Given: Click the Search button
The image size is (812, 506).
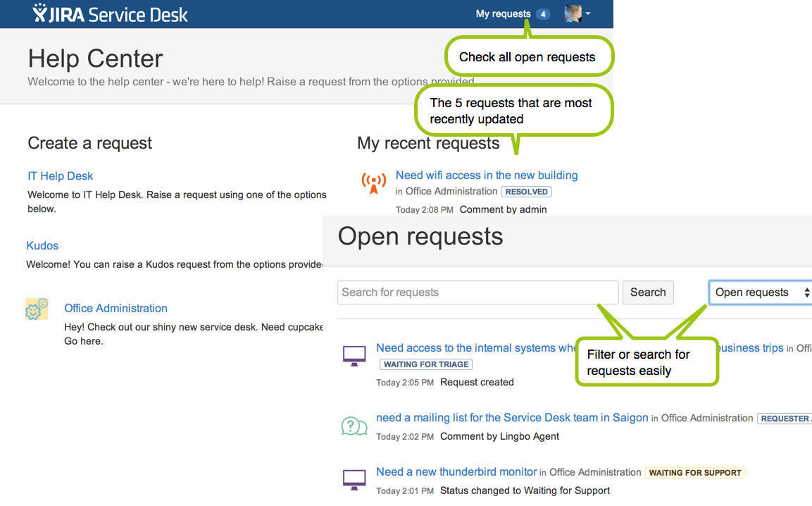Looking at the screenshot, I should pos(648,292).
